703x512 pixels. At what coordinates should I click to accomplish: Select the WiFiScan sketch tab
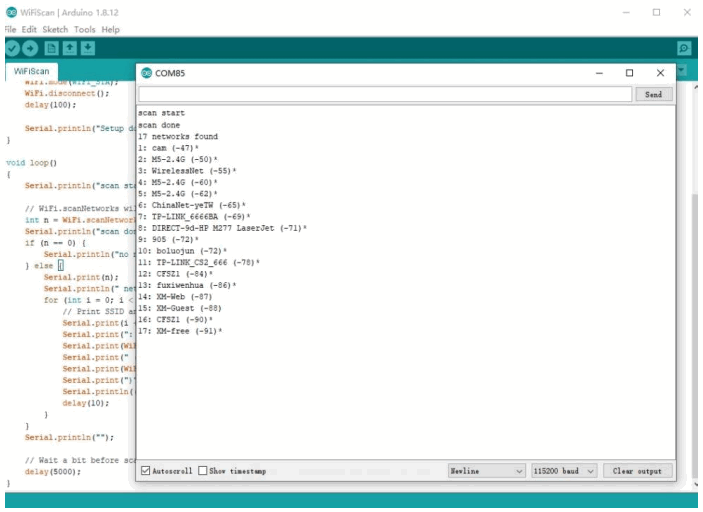(x=33, y=72)
